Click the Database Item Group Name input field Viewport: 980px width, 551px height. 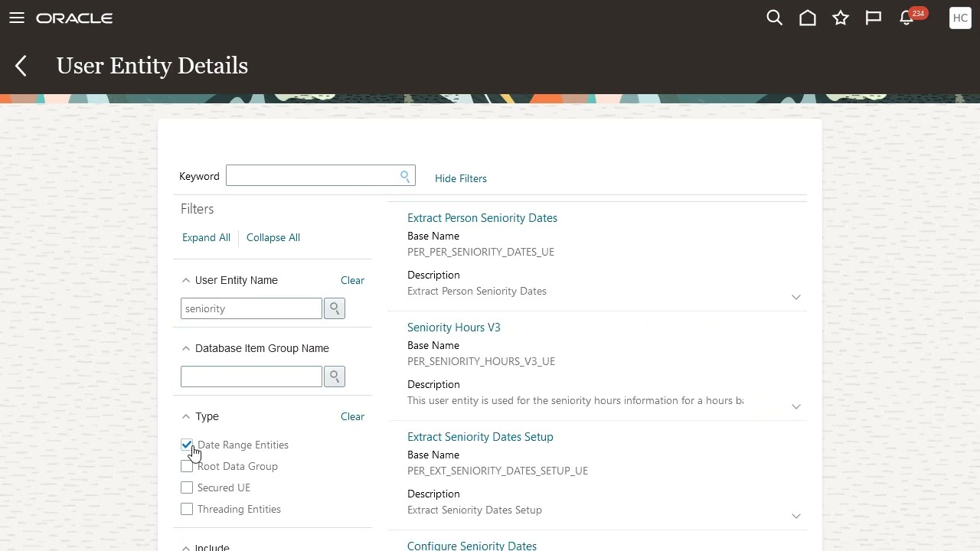[251, 377]
